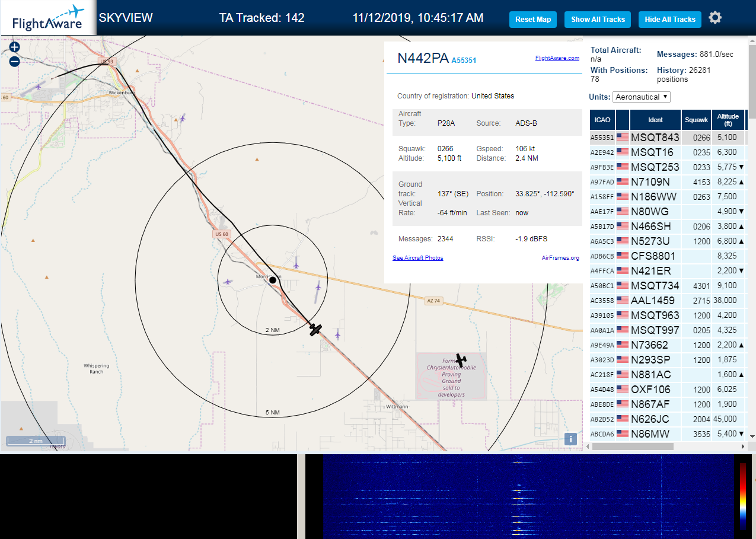Select the black aircraft on US 60

[315, 329]
